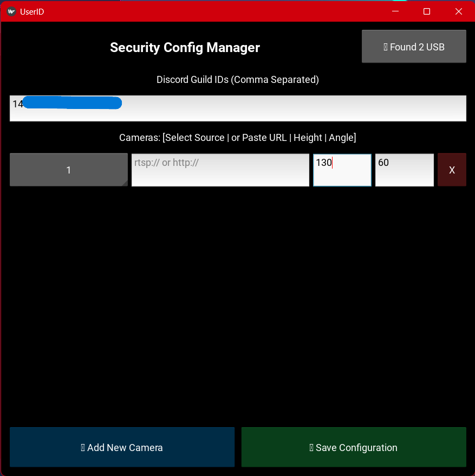Viewport: 475px width, 476px height.
Task: Click the Cameras column hint label
Action: (x=237, y=138)
